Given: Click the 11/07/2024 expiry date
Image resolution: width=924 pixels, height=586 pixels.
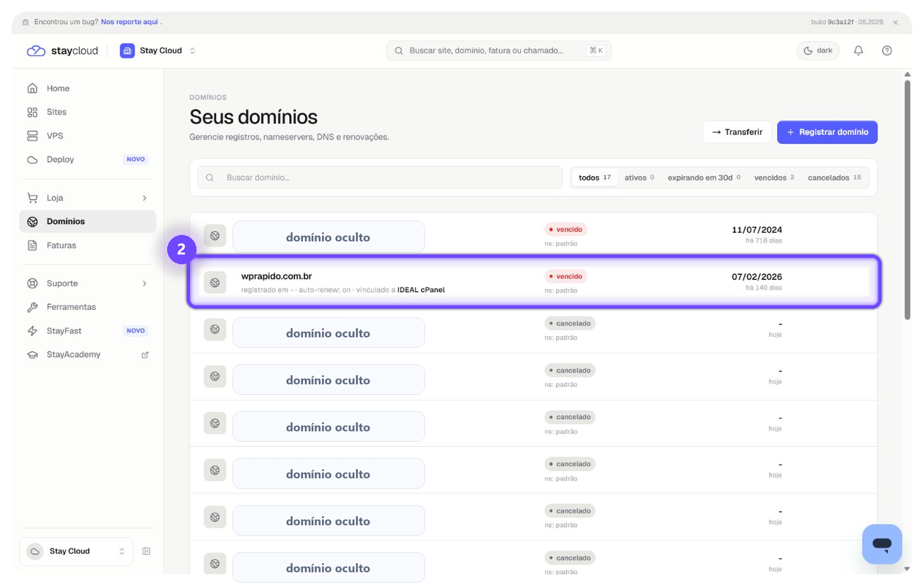Looking at the screenshot, I should pos(757,230).
